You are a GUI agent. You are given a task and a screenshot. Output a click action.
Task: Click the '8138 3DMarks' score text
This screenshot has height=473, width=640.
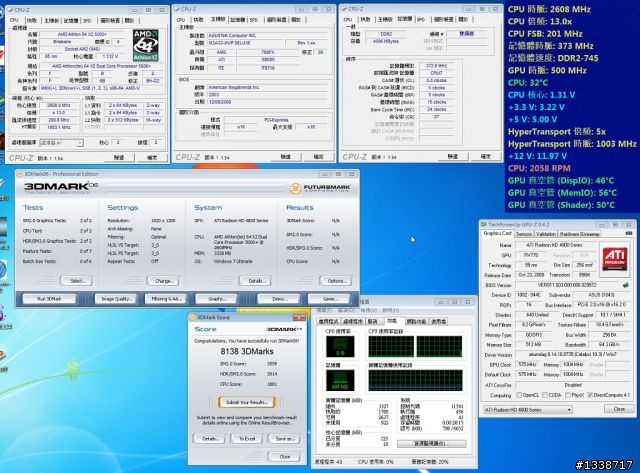click(247, 351)
